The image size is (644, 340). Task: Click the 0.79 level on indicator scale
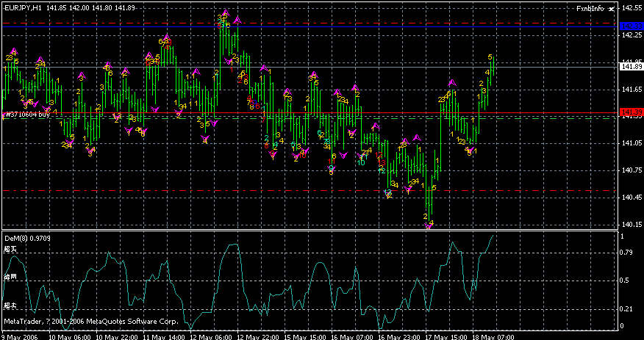coord(626,253)
